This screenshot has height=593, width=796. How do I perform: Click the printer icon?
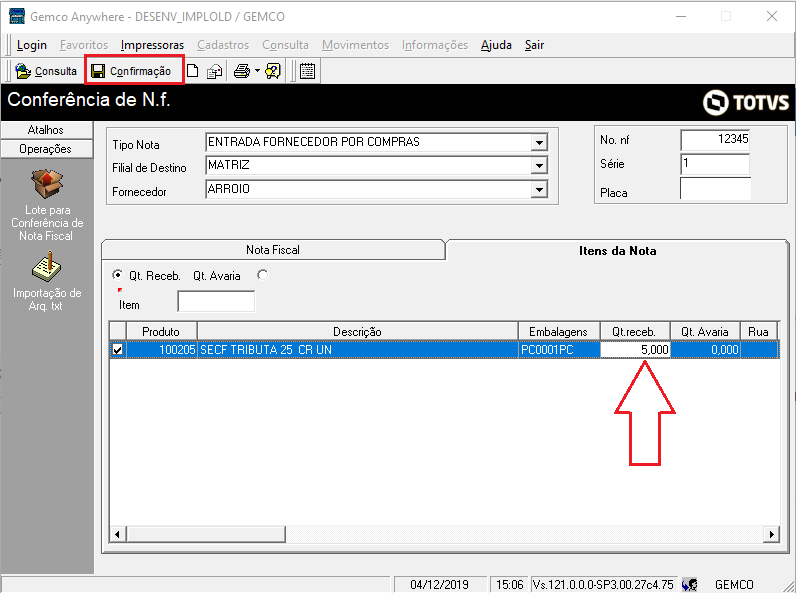click(242, 71)
